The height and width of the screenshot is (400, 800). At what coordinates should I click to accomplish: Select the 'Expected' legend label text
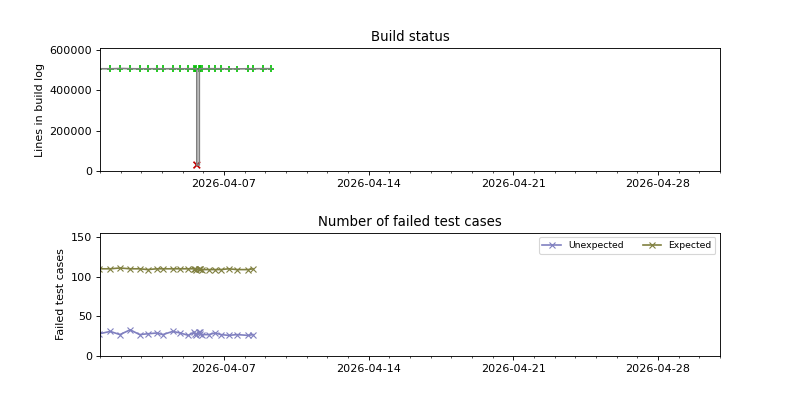[689, 245]
